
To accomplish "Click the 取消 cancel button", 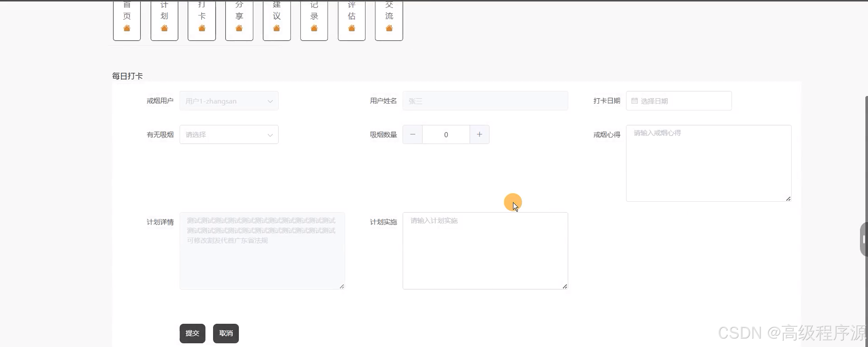I will 226,333.
